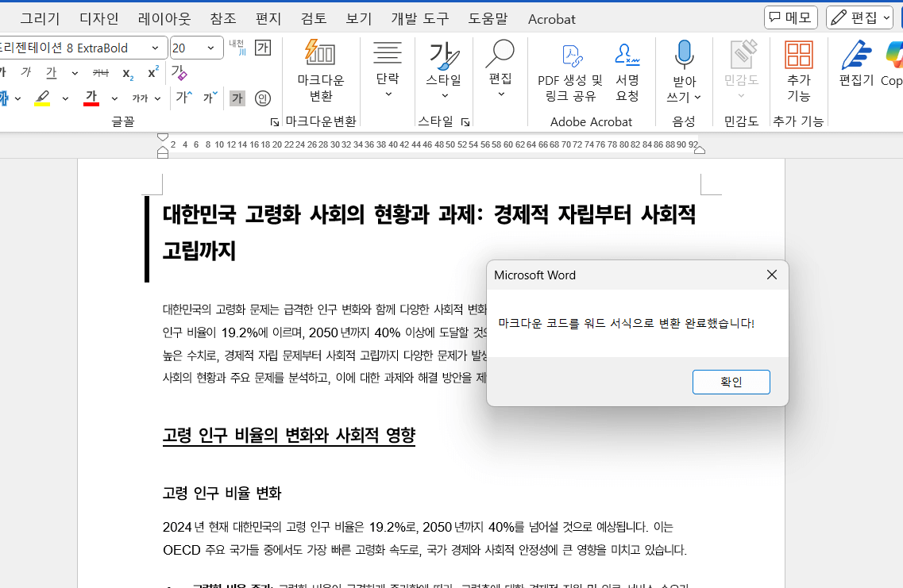Start dictation with the microphone icon

click(x=684, y=56)
